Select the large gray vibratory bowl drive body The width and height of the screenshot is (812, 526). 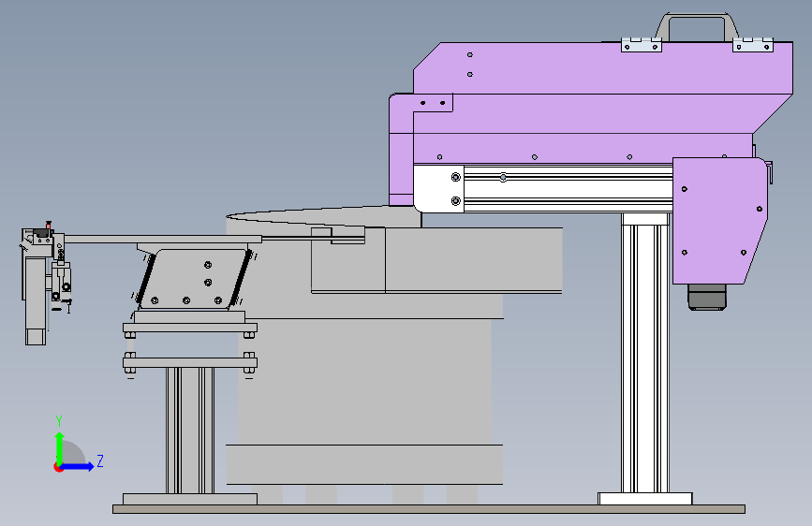365,381
